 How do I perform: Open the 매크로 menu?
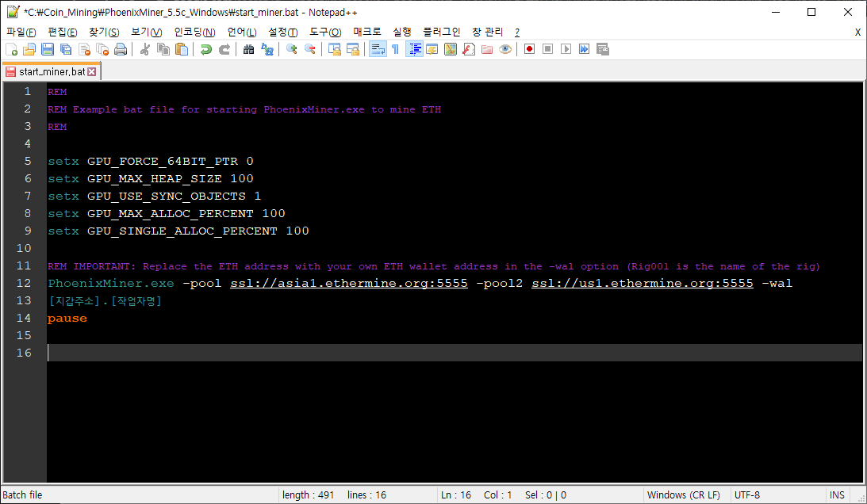coord(367,32)
